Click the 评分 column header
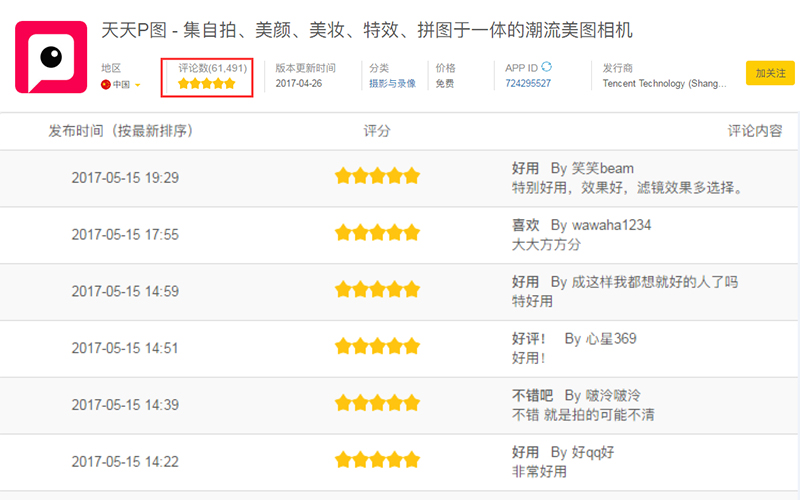 [x=377, y=131]
